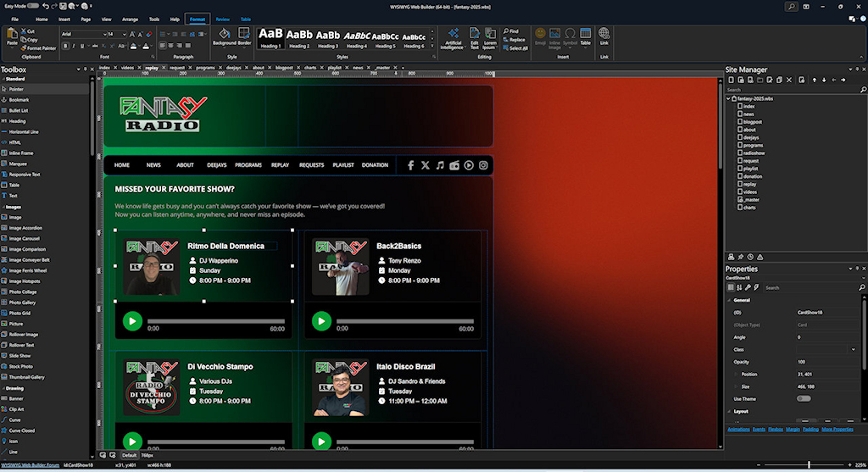Open the Background style tool
The height and width of the screenshot is (472, 868).
[224, 36]
